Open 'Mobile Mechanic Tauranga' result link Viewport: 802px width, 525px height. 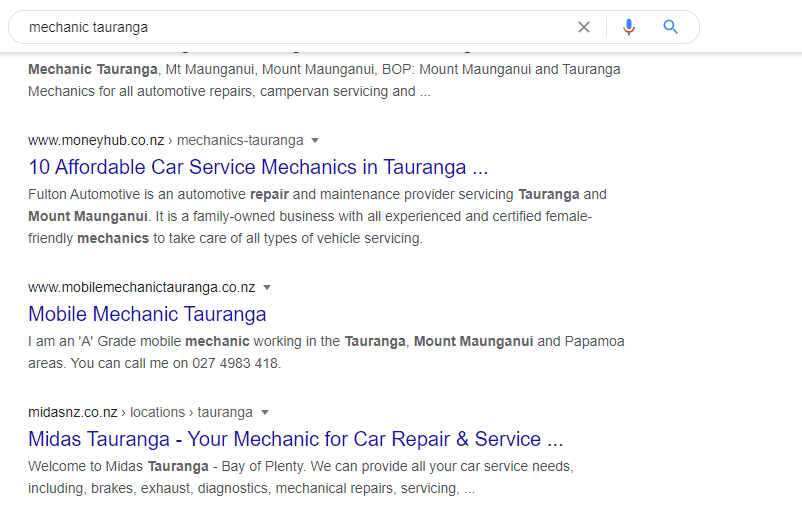147,314
